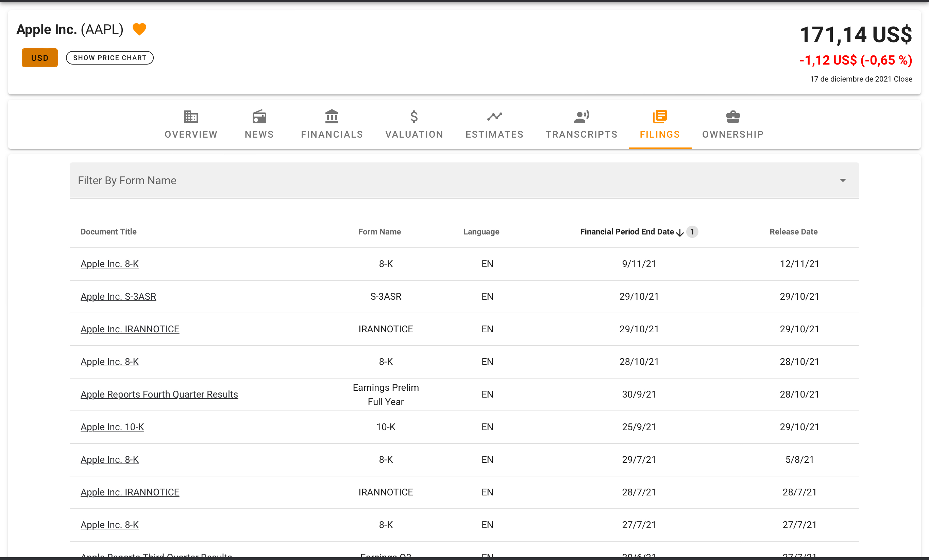
Task: Open the Ownership tab
Action: [732, 124]
